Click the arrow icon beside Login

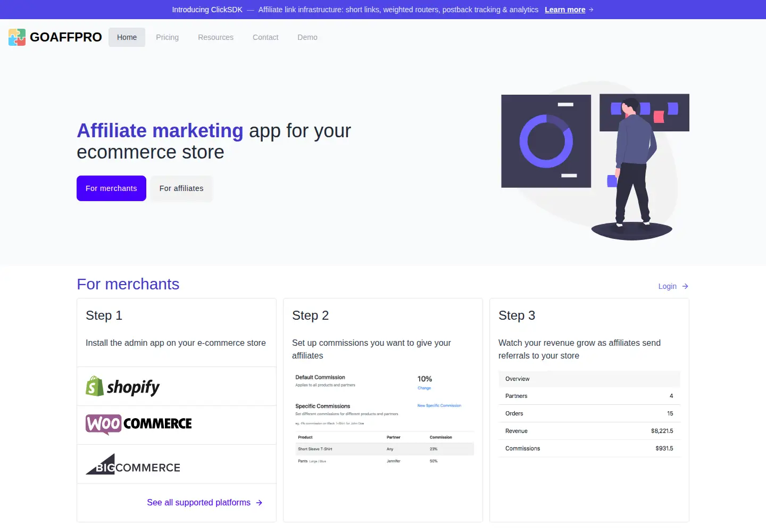coord(685,286)
